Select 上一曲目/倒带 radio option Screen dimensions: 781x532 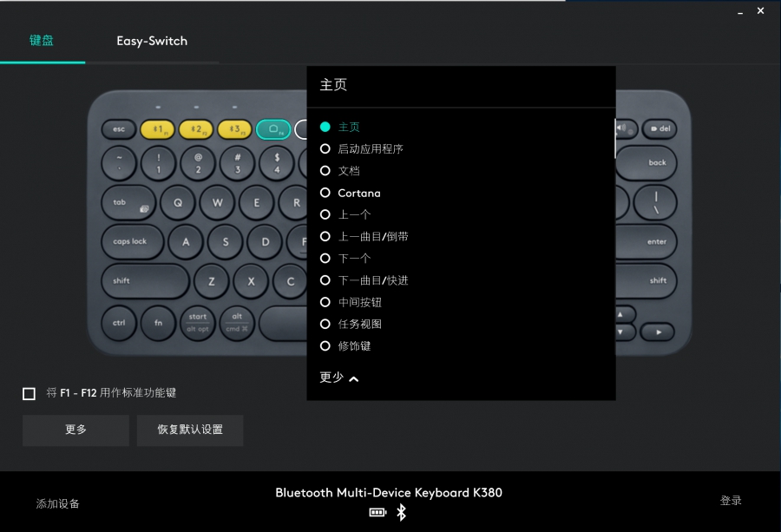tap(325, 237)
